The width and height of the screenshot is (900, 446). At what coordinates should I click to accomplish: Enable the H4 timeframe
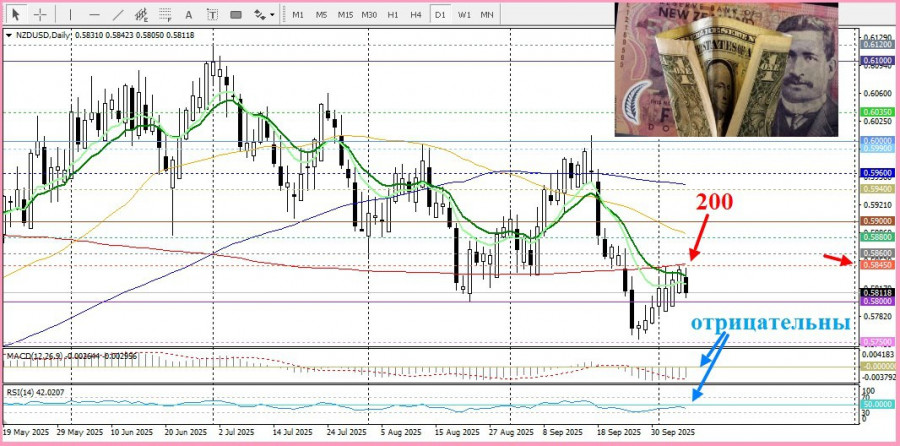pyautogui.click(x=416, y=14)
